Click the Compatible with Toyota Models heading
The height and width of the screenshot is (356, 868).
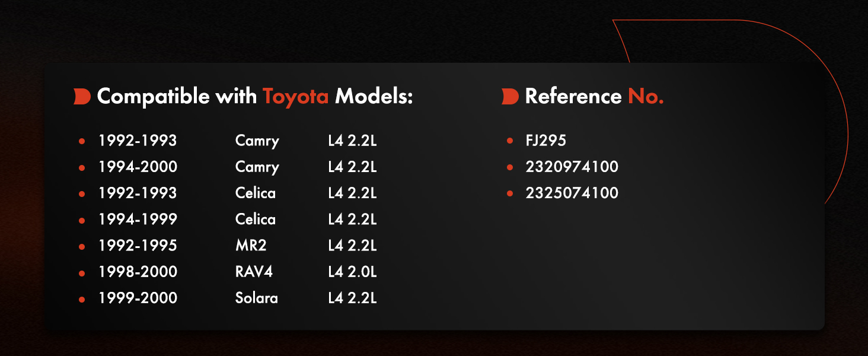click(x=254, y=96)
